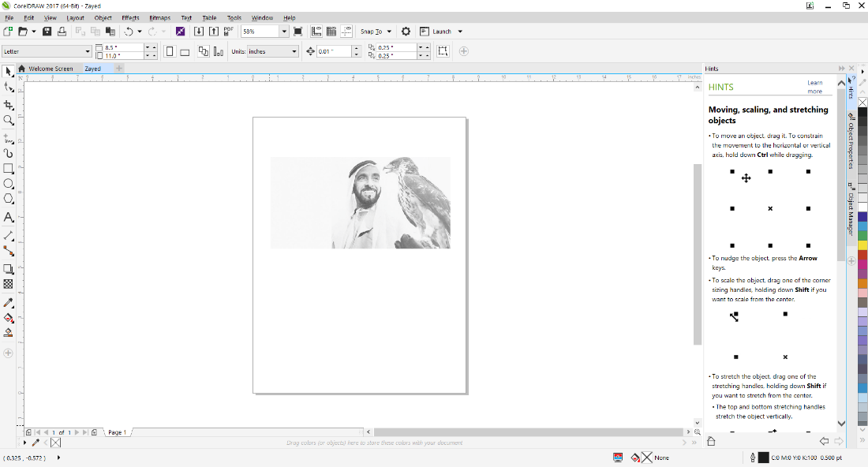Open the Units inches dropdown
Viewport: 868px width, 467px height.
click(x=294, y=51)
